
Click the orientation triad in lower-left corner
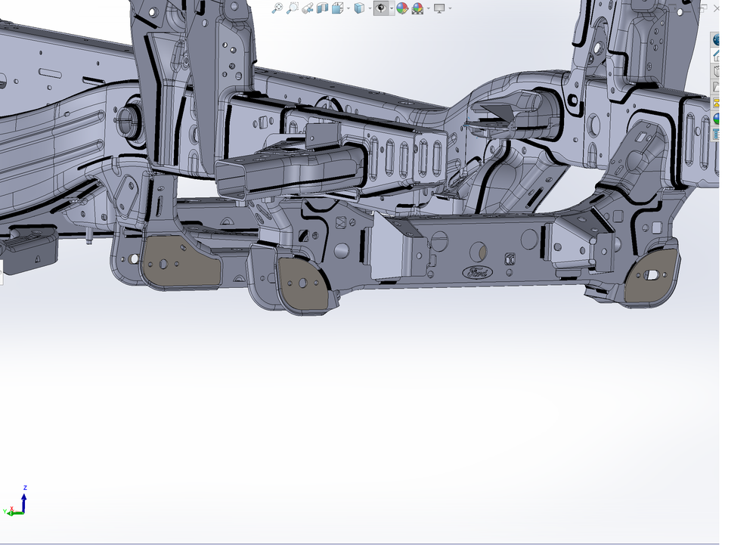(23, 505)
